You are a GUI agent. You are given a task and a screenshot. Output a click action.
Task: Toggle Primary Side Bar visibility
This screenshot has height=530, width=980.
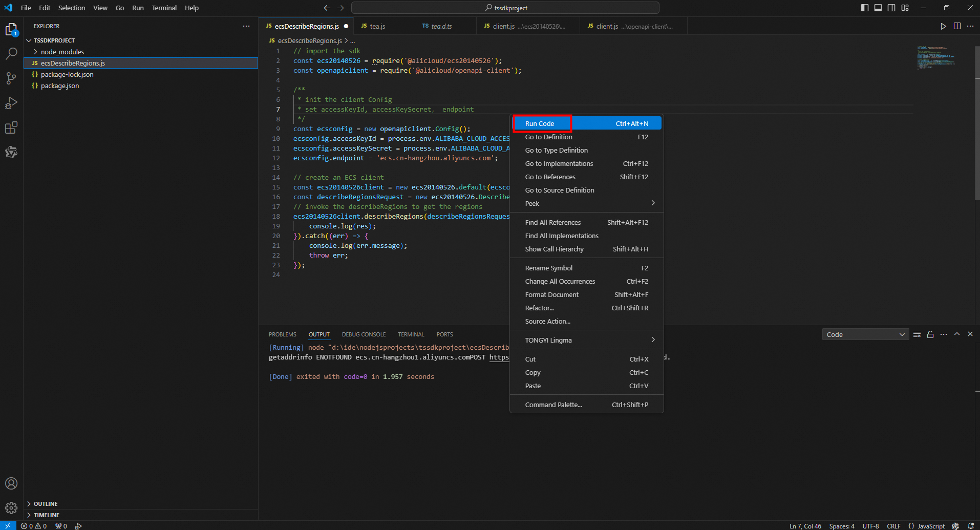(865, 8)
